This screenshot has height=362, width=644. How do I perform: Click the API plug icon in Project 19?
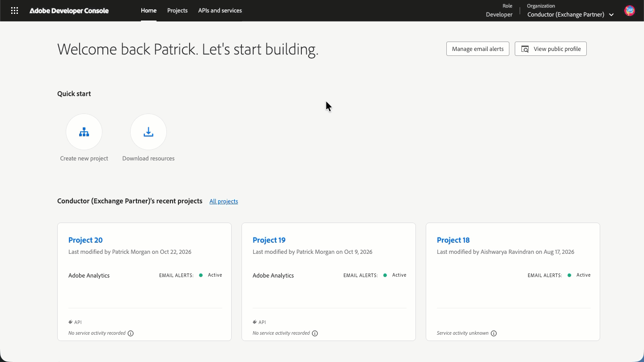point(255,322)
